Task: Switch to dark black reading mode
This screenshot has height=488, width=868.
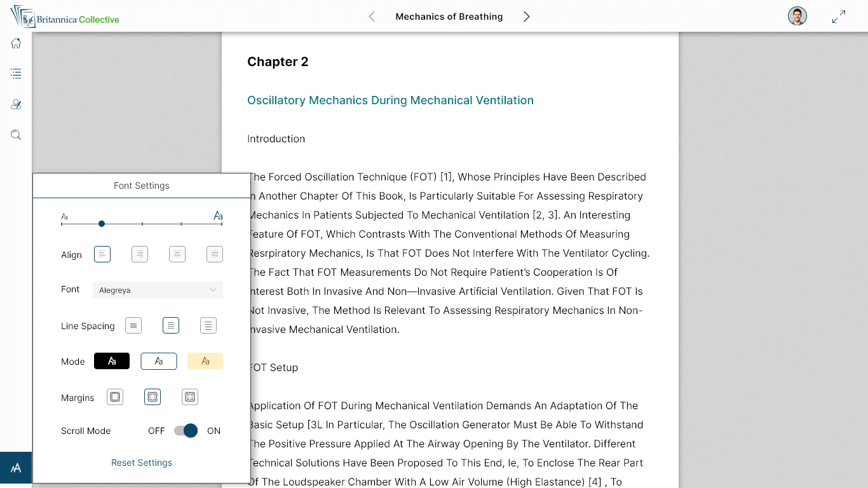Action: (112, 361)
